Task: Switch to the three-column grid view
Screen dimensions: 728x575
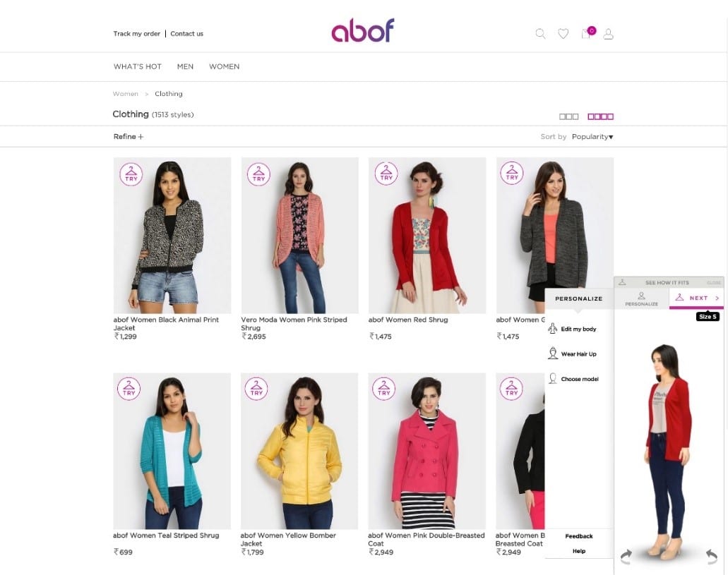Action: coord(568,116)
